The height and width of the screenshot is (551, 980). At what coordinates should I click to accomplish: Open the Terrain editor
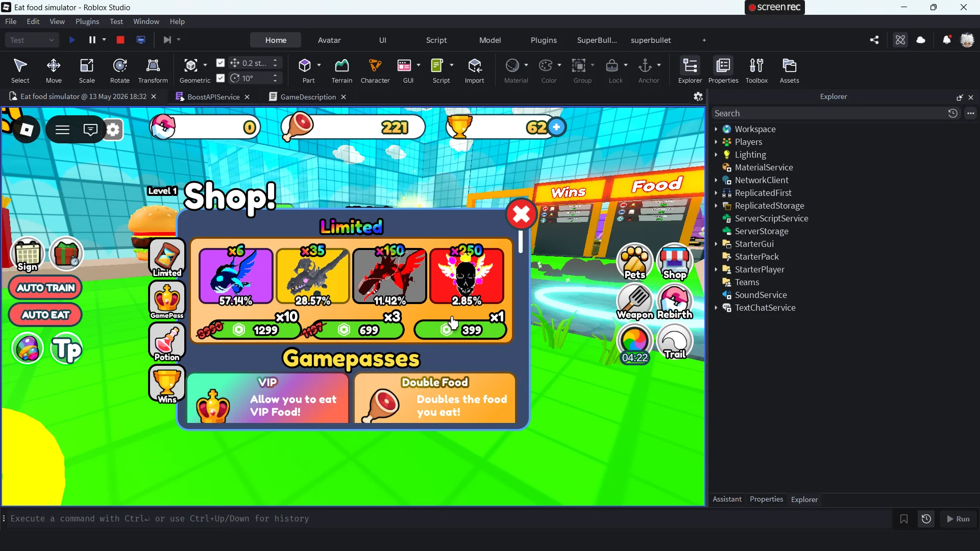coord(342,70)
